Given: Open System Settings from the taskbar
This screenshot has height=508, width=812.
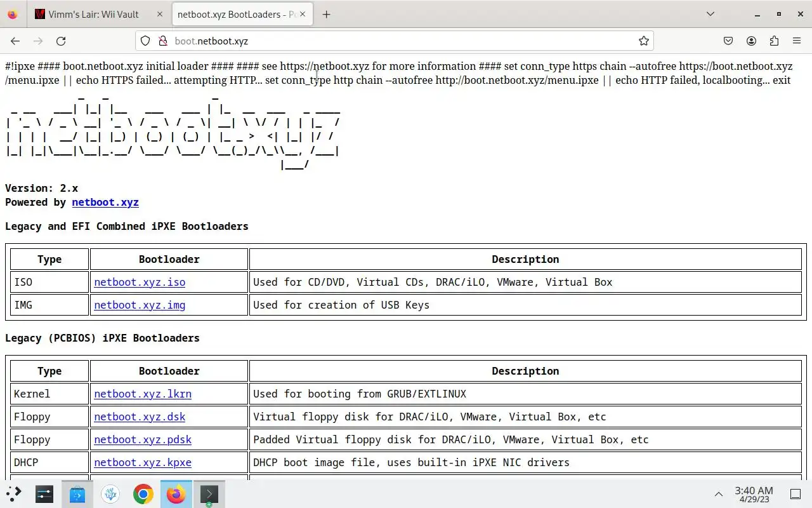Looking at the screenshot, I should 44,493.
